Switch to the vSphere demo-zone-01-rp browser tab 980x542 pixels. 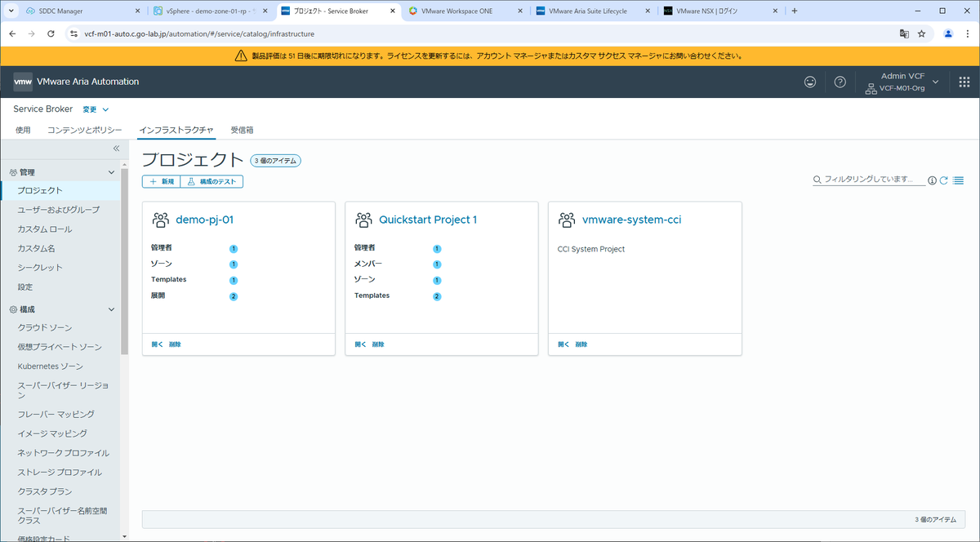[209, 11]
